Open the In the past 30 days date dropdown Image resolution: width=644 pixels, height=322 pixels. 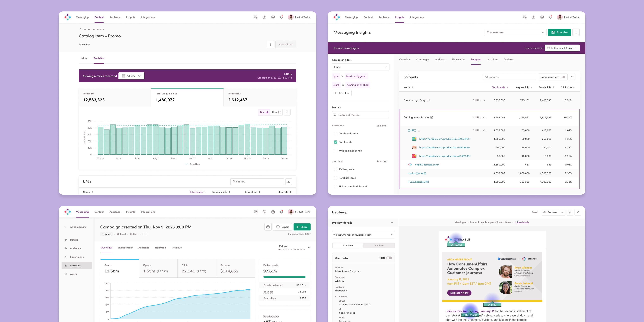tap(562, 48)
